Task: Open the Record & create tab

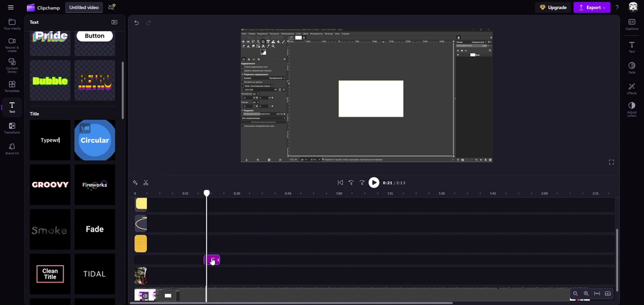Action: tap(12, 44)
